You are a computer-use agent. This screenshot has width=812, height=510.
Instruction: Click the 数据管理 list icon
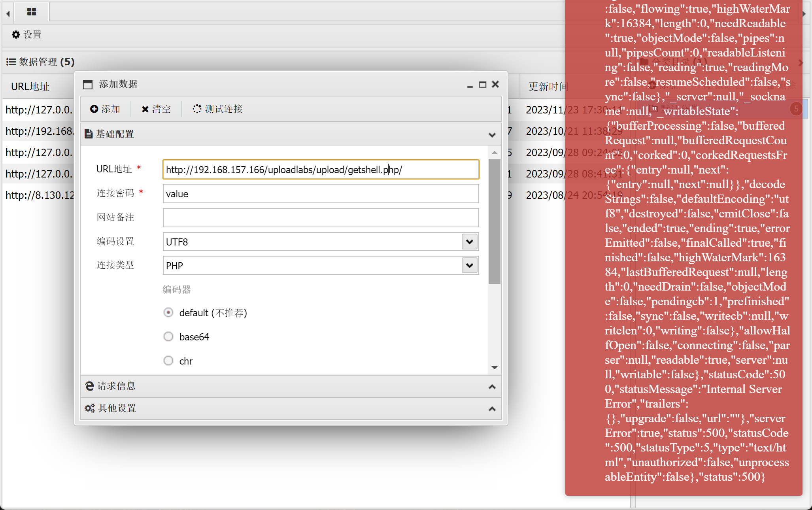tap(11, 62)
